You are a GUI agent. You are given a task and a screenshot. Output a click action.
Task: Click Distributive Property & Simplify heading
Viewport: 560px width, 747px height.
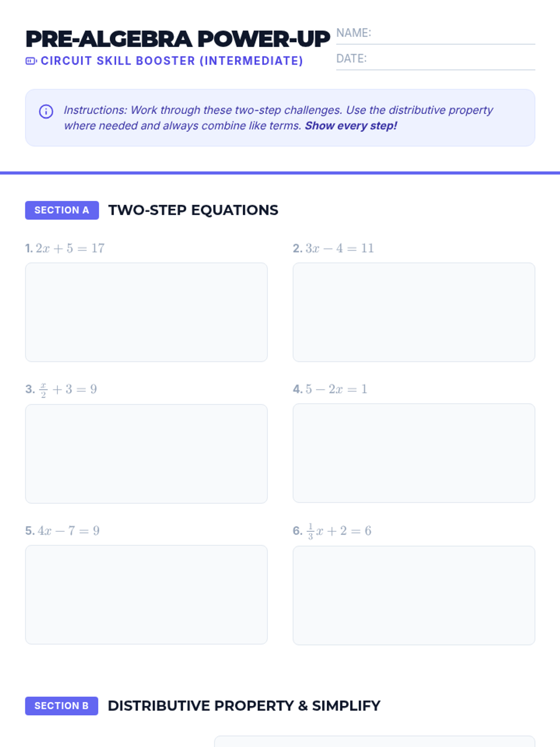coord(244,705)
